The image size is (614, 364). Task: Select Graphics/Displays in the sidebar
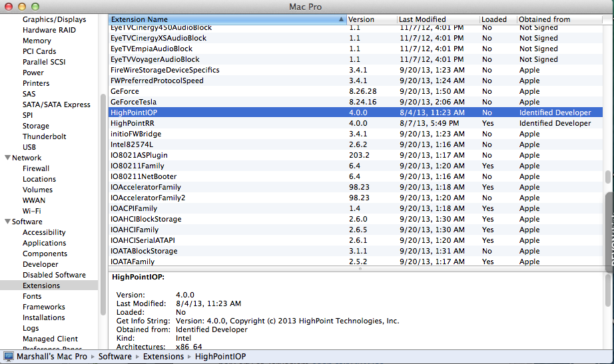54,19
